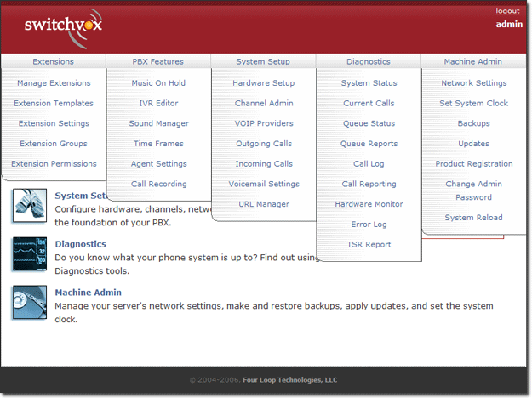Open TSR Report
Viewport: 532px width, 398px height.
pos(369,244)
